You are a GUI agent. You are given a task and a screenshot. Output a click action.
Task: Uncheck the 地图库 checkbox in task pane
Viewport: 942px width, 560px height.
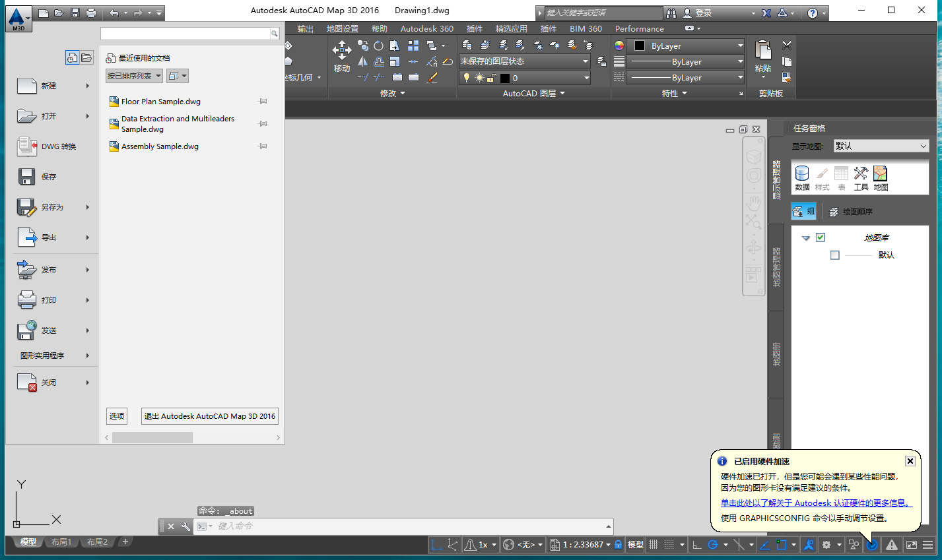[x=820, y=237]
